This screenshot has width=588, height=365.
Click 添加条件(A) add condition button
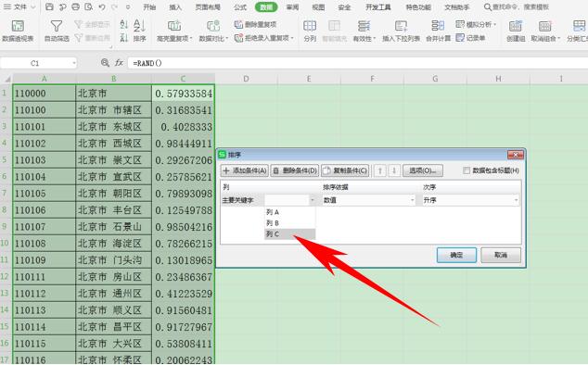[x=245, y=170]
